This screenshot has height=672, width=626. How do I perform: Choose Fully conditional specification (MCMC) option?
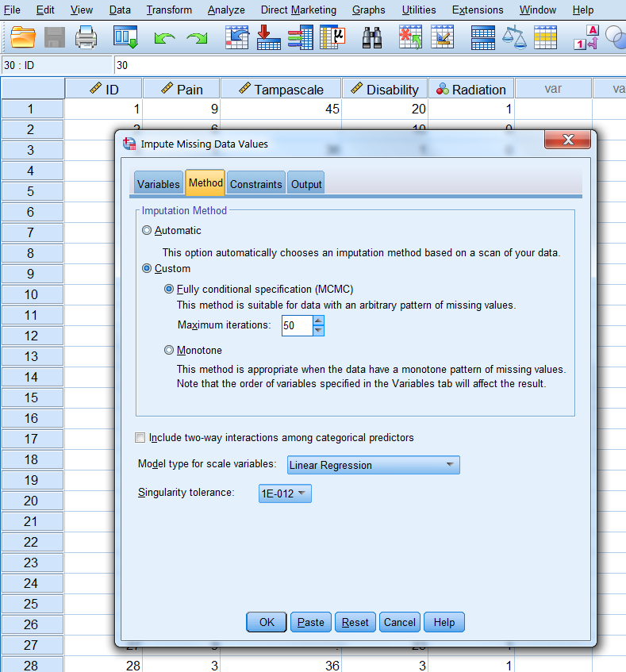tap(169, 289)
